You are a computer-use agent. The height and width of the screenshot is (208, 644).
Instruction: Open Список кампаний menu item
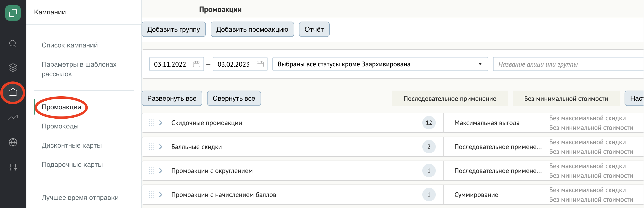point(70,45)
